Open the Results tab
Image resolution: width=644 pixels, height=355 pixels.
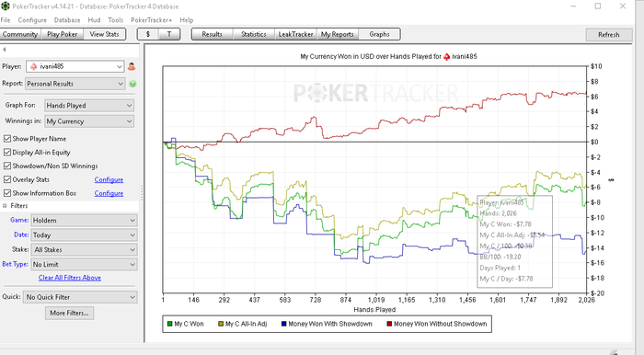(212, 34)
